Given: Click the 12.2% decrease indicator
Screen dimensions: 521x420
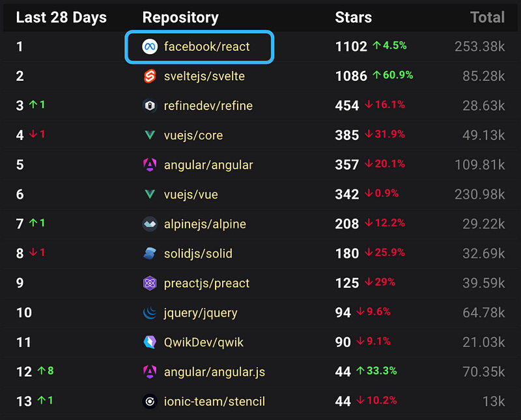Looking at the screenshot, I should click(x=384, y=223).
